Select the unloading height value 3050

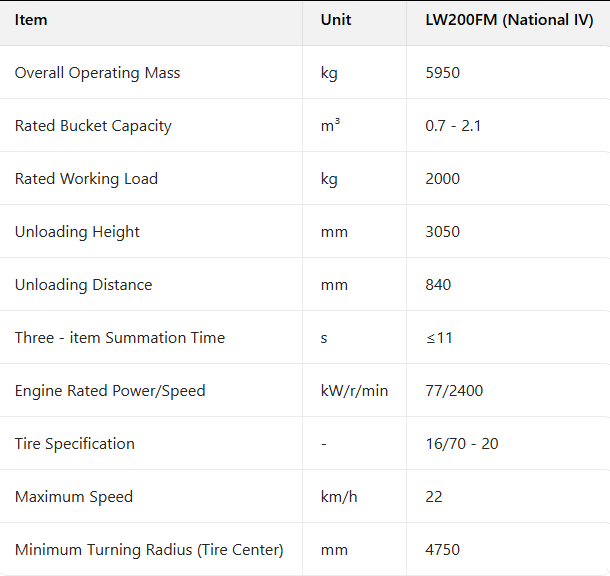442,232
